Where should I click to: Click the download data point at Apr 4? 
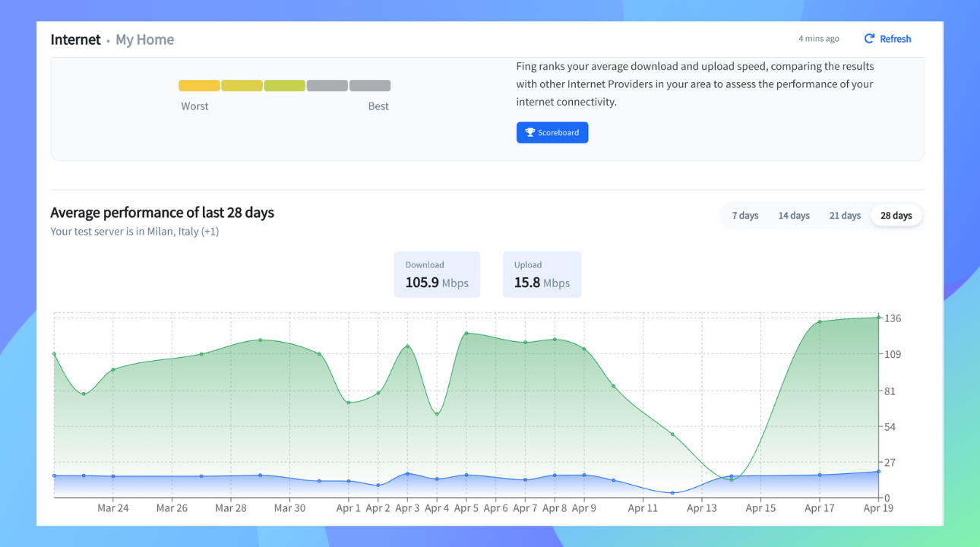click(x=437, y=414)
